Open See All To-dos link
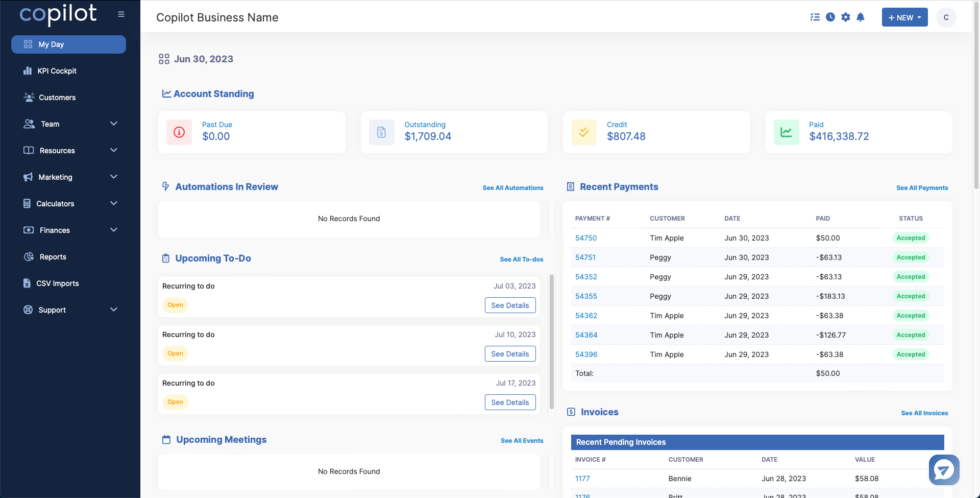The image size is (980, 498). click(x=522, y=259)
